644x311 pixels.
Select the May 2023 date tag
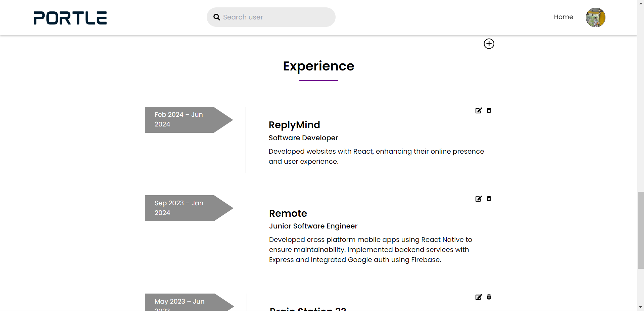189,302
